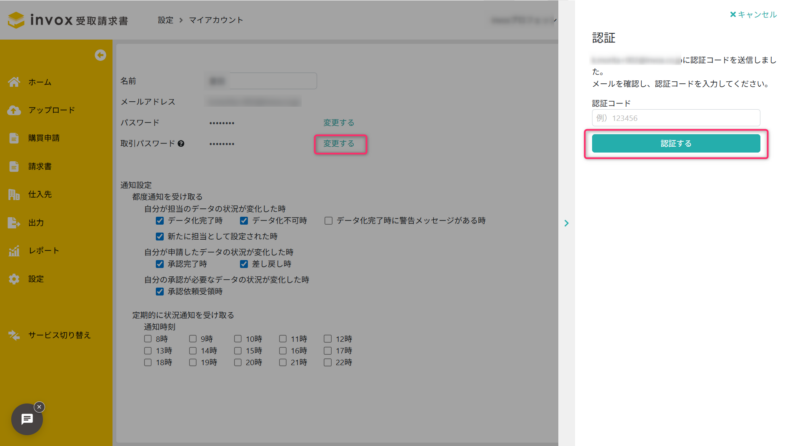Screen dimensions: 800x446
Task: Click 変更する next to 取引パスワード
Action: [339, 144]
